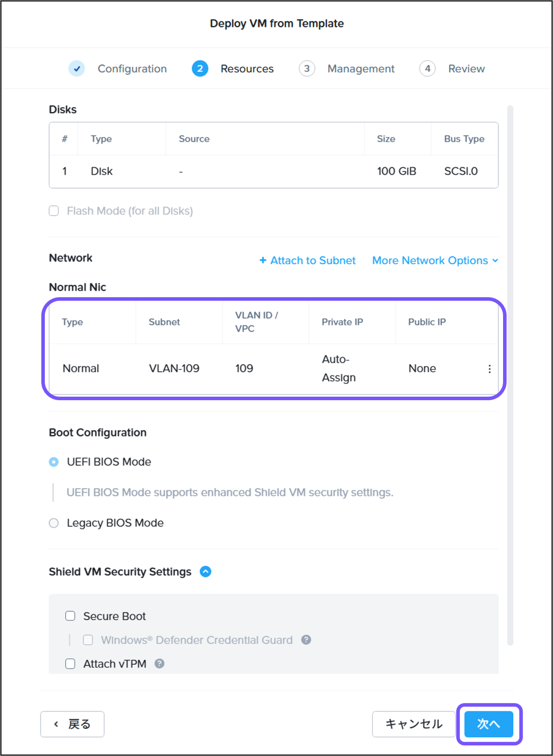This screenshot has height=756, width=553.
Task: Check the Attach vTPM checkbox
Action: 70,664
